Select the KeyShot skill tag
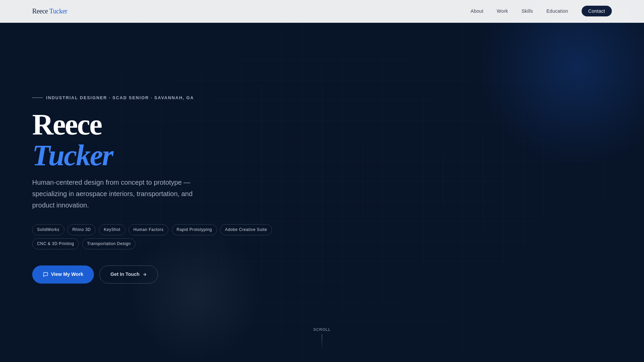The image size is (644, 362). 112,230
